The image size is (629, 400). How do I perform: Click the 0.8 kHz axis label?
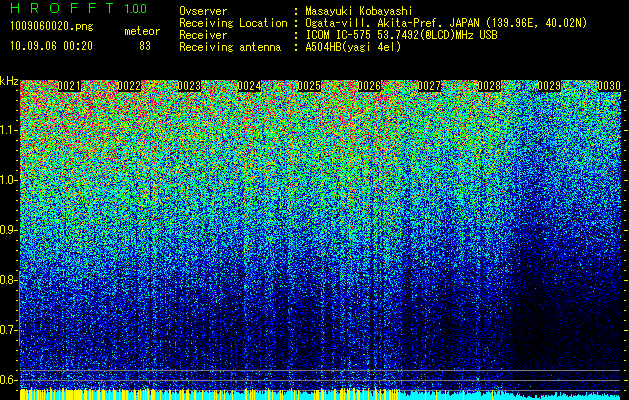[9, 280]
